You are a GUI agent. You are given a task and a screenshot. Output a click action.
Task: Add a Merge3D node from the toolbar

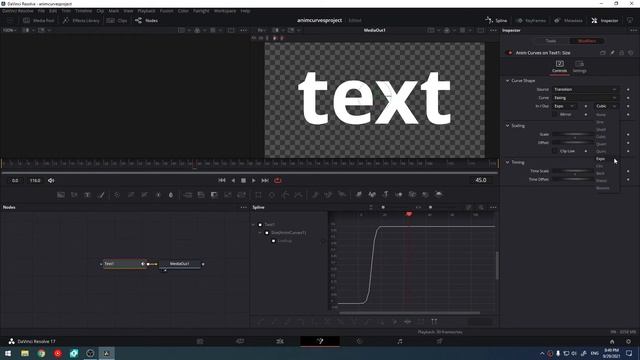coord(399,195)
